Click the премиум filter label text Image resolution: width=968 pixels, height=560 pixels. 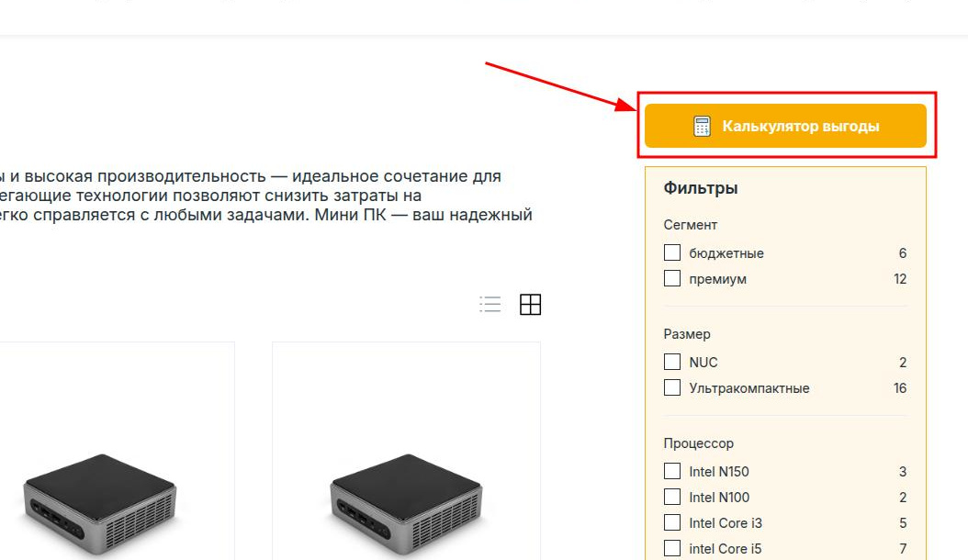pyautogui.click(x=717, y=279)
